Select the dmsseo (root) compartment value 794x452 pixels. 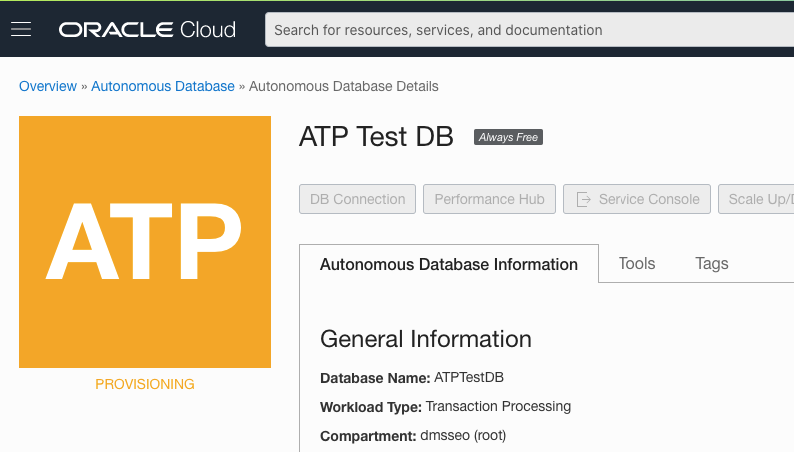click(x=463, y=435)
